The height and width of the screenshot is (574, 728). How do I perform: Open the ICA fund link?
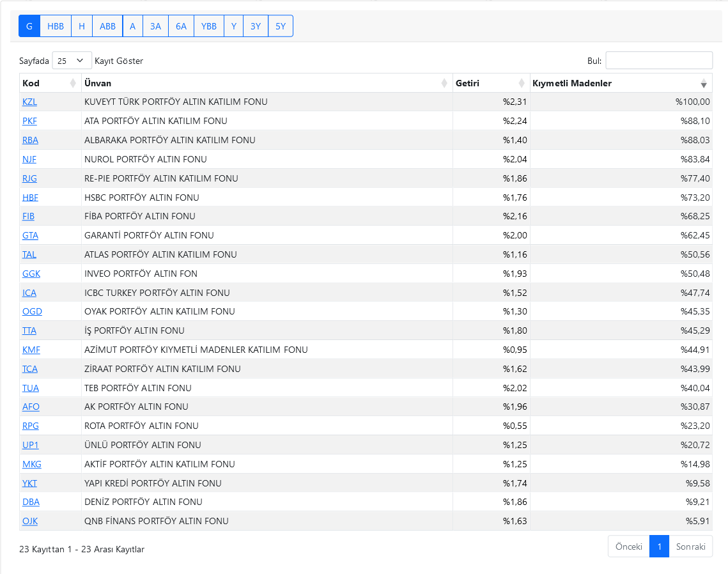coord(29,293)
